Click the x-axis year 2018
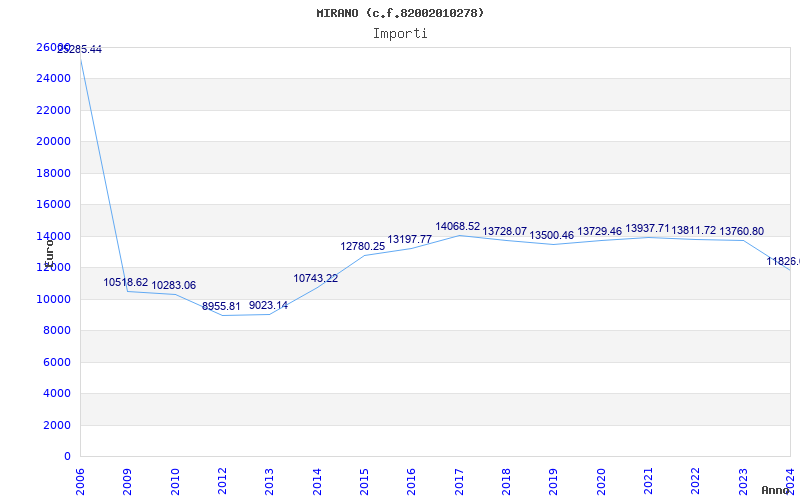Image resolution: width=800 pixels, height=500 pixels. [506, 482]
